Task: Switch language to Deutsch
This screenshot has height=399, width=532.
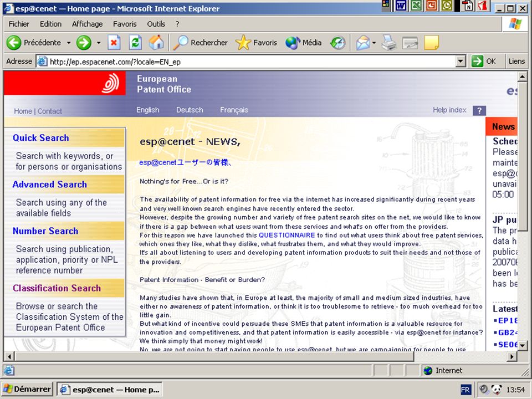Action: [190, 110]
